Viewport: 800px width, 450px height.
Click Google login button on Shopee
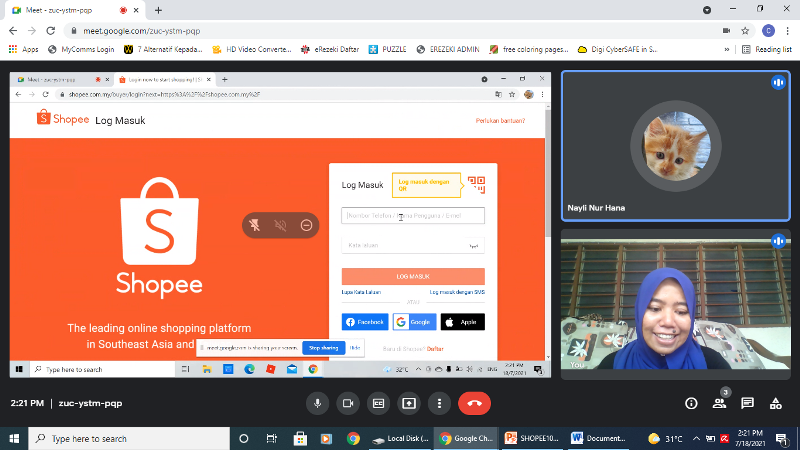point(414,322)
